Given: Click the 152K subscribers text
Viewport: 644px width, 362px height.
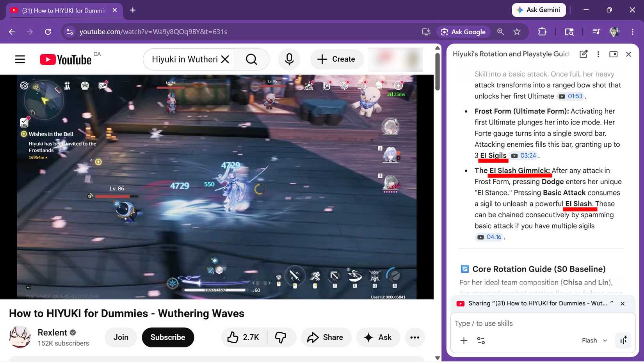Looking at the screenshot, I should pos(63,343).
